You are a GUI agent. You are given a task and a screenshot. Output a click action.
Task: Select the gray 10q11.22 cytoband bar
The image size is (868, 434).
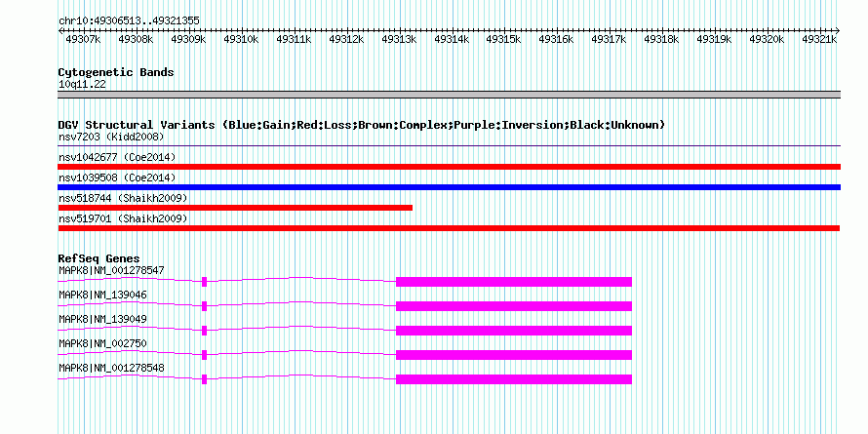tap(449, 95)
